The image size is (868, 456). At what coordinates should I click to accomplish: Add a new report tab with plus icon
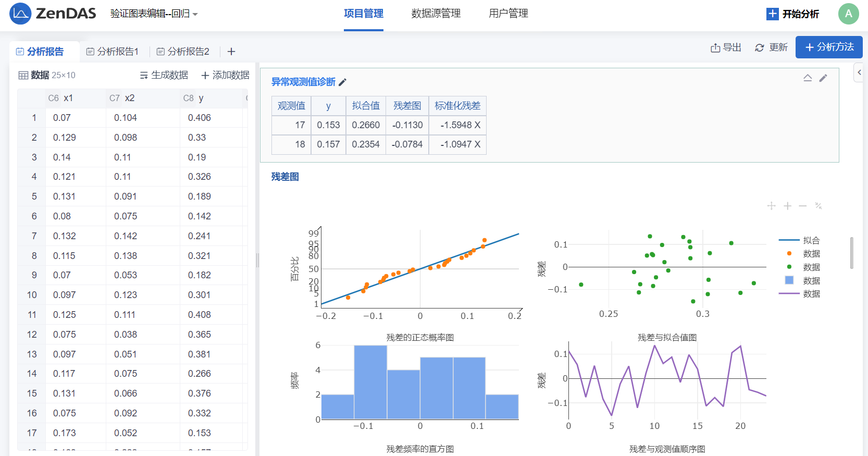click(231, 52)
